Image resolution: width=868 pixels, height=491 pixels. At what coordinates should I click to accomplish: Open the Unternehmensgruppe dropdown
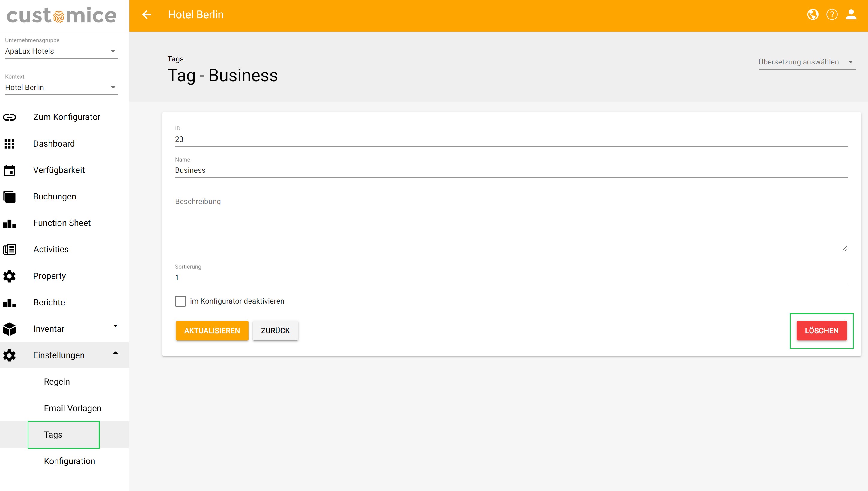click(x=61, y=51)
